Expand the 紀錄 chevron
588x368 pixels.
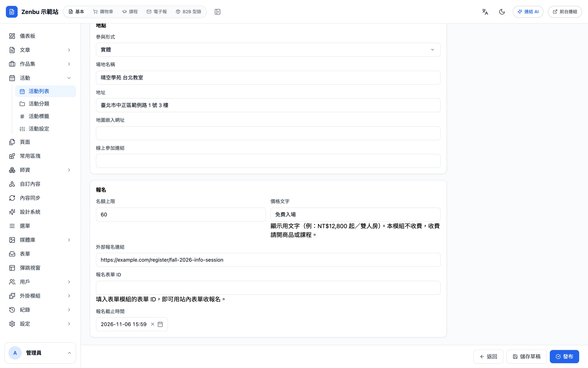[x=69, y=310]
